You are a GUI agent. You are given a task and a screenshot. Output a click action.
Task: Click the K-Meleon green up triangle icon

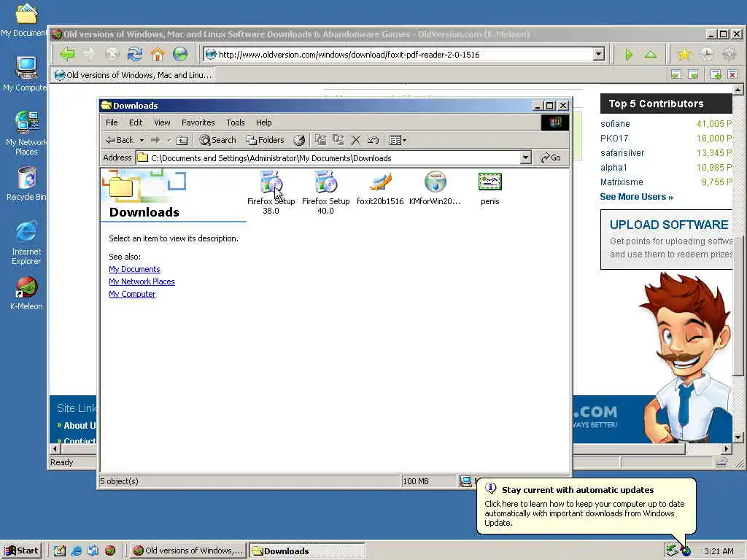pyautogui.click(x=651, y=54)
